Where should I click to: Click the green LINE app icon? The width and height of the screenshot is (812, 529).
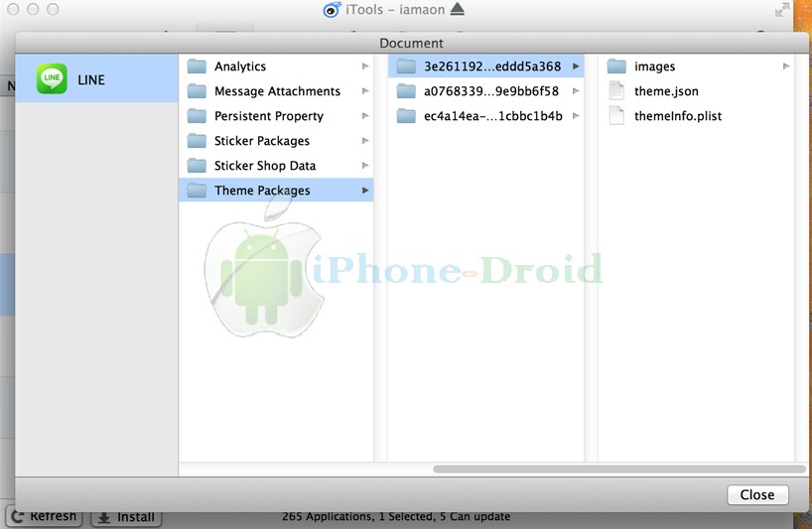52,79
